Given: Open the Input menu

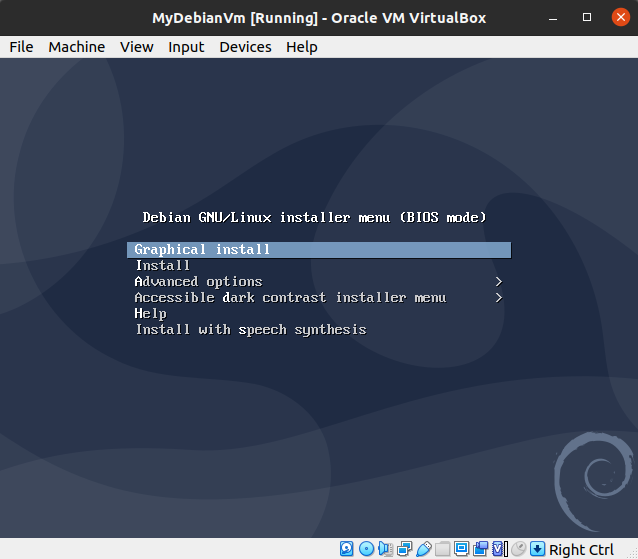Looking at the screenshot, I should coord(186,47).
